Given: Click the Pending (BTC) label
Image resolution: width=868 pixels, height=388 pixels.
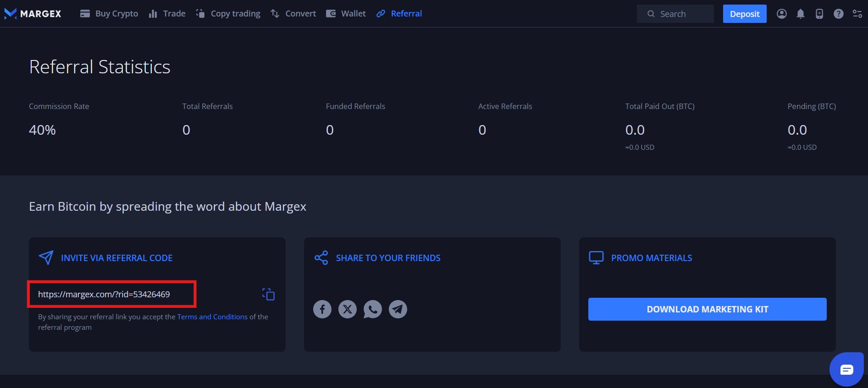Looking at the screenshot, I should click(812, 106).
